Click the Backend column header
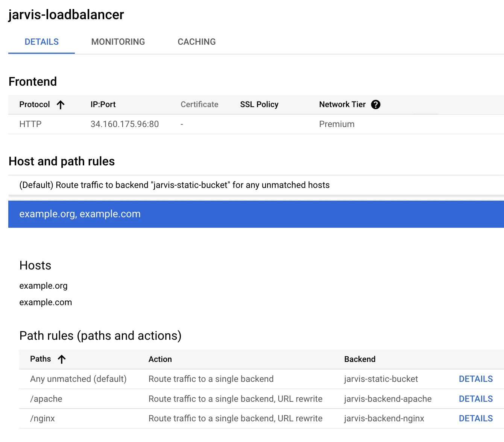 pos(360,359)
